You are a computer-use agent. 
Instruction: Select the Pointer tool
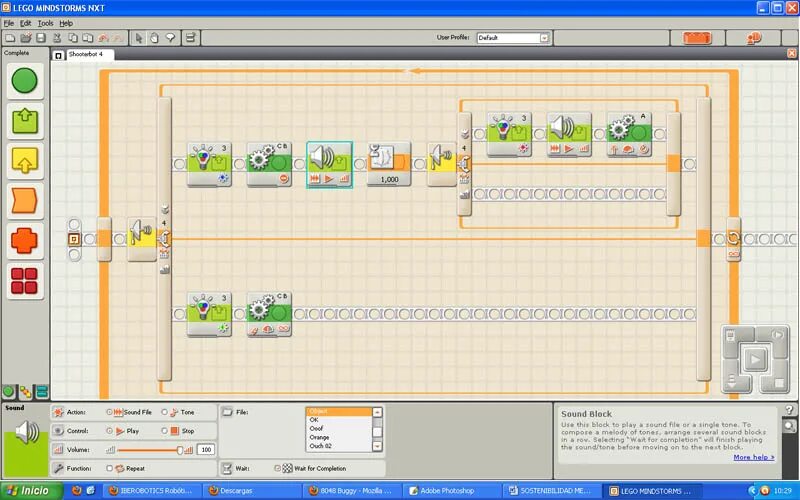[x=139, y=38]
